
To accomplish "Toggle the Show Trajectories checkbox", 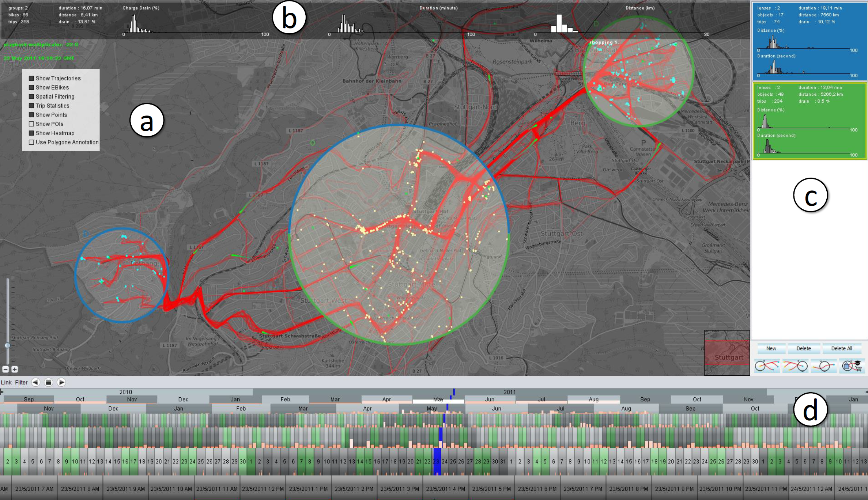I will coord(31,78).
